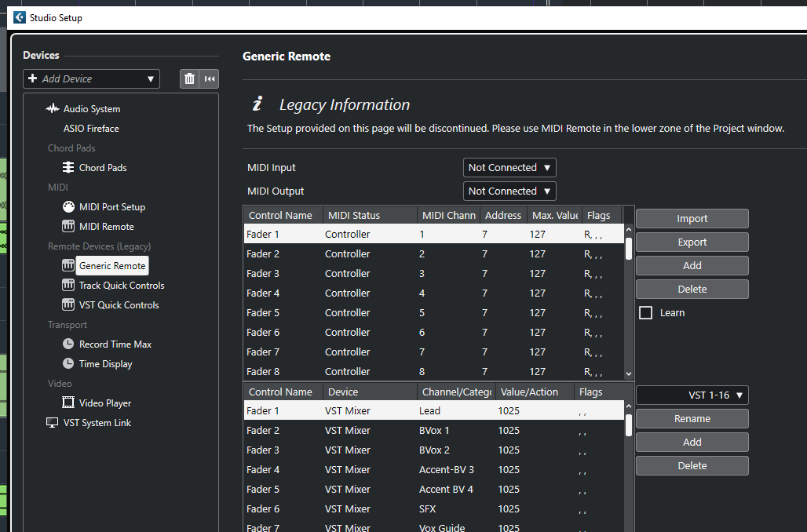Select VST Quick Controls entry

coord(119,304)
